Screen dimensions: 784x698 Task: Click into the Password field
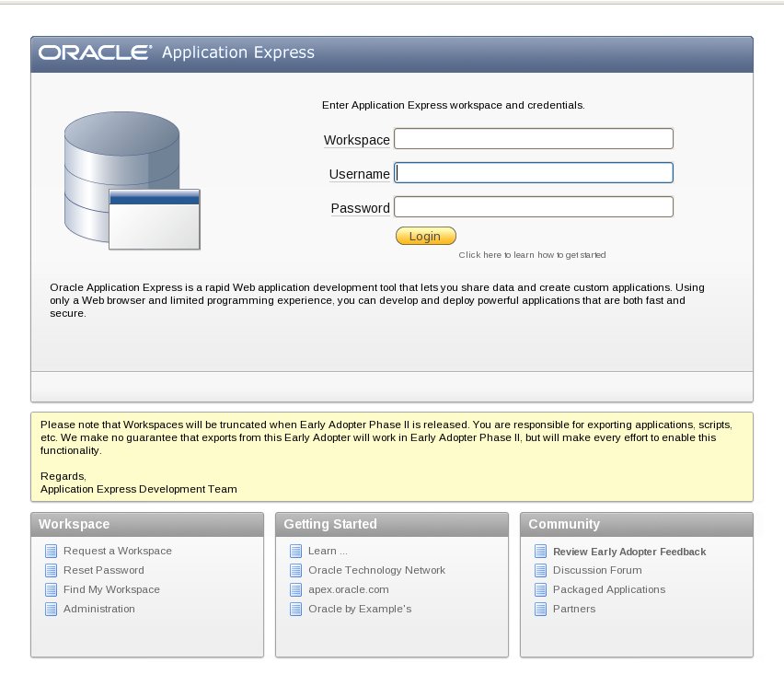pos(534,206)
